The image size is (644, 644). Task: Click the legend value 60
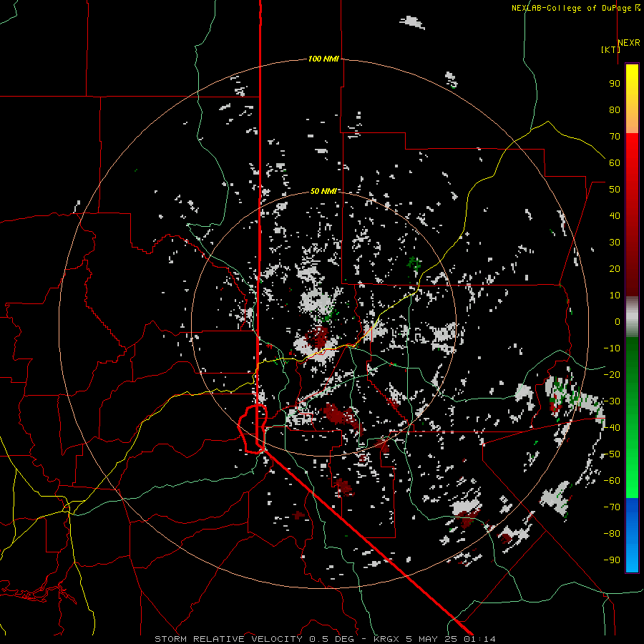615,162
